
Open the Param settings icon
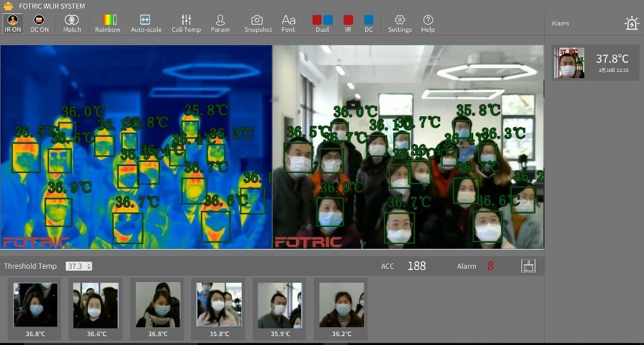coord(220,24)
